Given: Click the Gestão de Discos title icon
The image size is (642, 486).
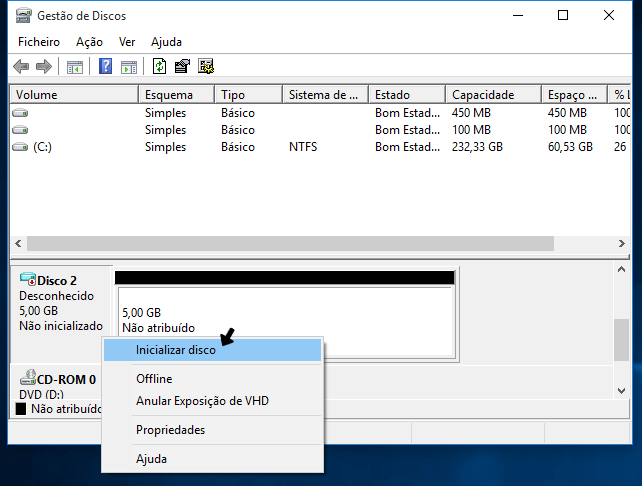Looking at the screenshot, I should coord(23,16).
